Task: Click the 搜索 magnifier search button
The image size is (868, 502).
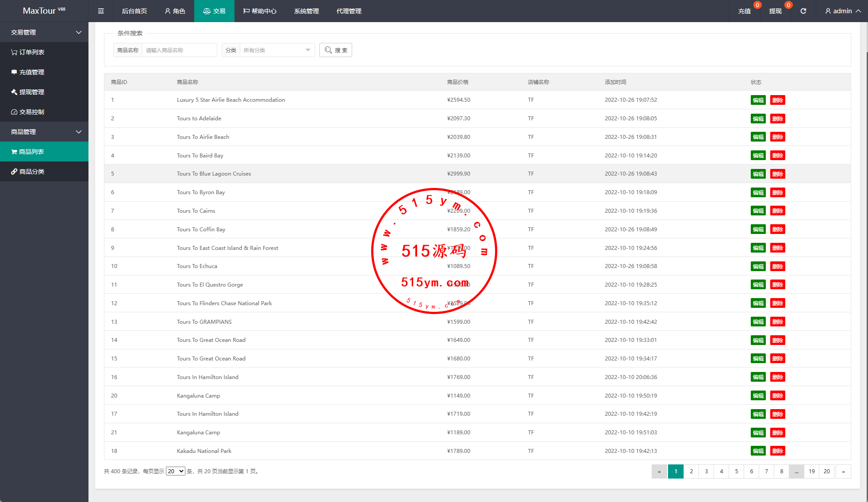Action: [x=336, y=50]
